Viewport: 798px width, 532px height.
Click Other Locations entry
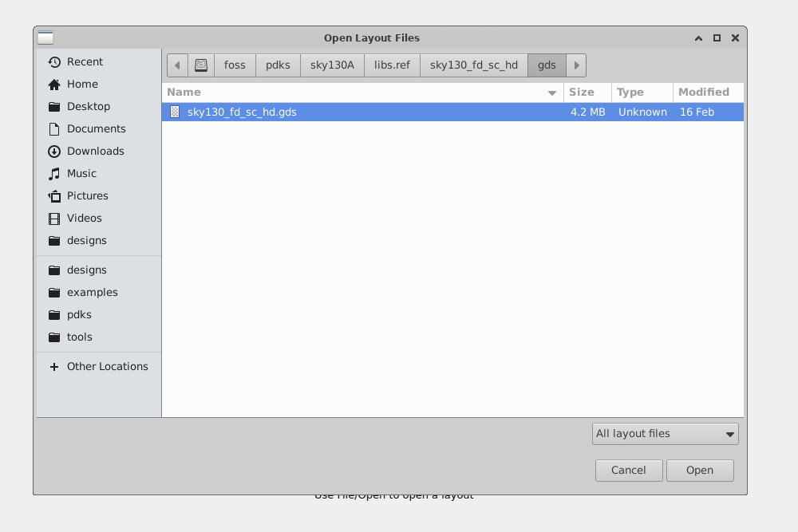tap(108, 366)
